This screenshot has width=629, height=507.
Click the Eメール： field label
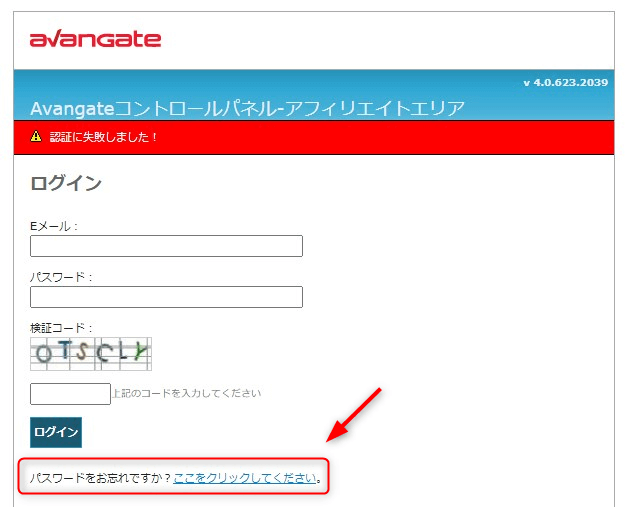coord(54,226)
